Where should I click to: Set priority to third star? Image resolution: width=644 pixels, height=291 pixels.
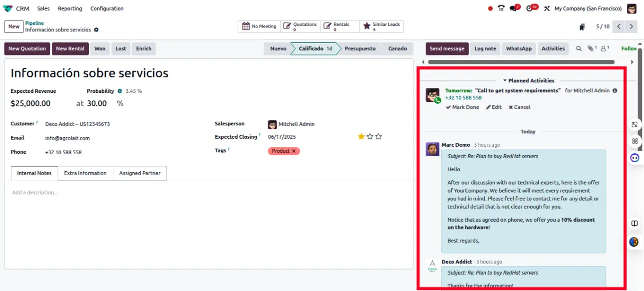click(378, 136)
